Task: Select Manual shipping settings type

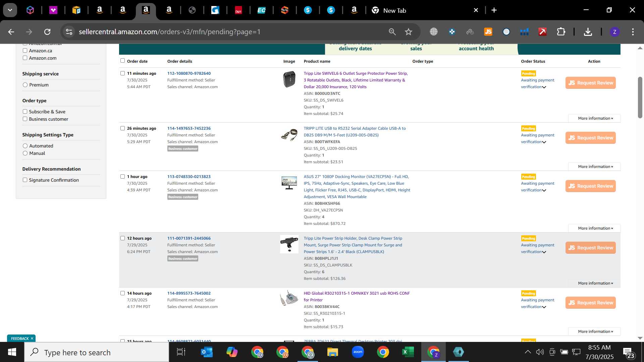Action: pyautogui.click(x=25, y=153)
